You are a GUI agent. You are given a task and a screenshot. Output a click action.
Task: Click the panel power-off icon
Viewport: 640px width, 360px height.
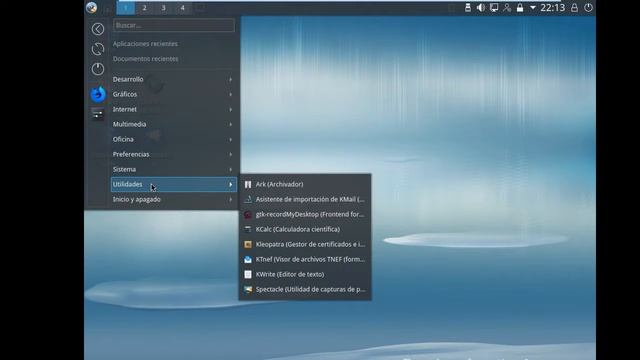(x=588, y=7)
